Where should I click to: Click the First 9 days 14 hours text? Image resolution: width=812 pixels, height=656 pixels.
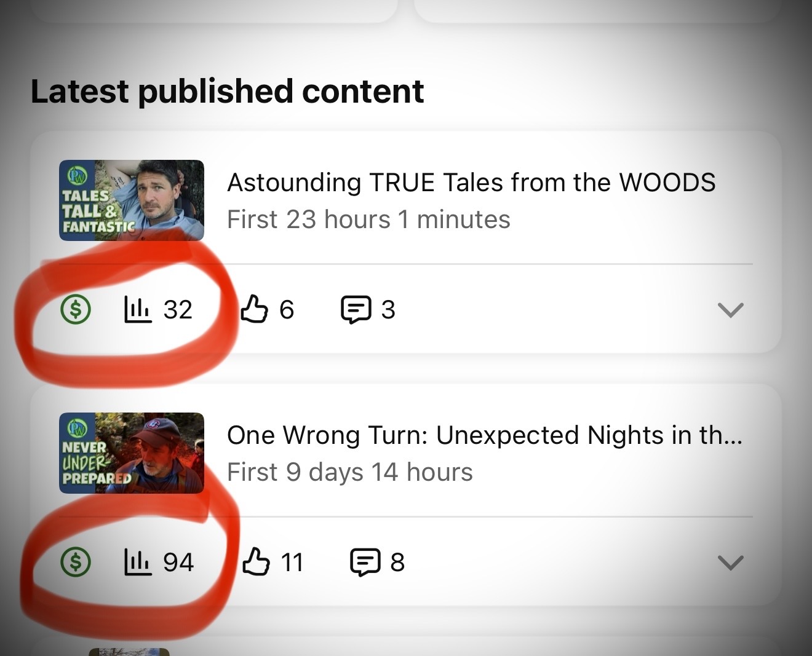[350, 472]
